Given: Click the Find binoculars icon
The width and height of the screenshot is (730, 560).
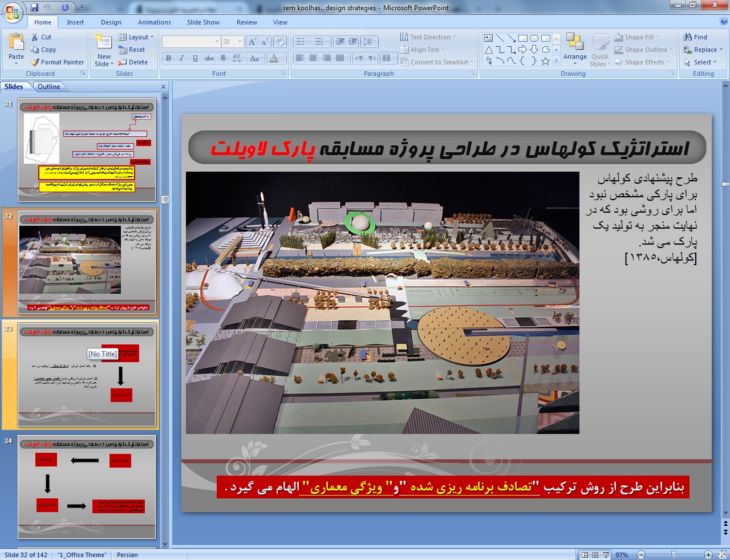Looking at the screenshot, I should tap(688, 37).
